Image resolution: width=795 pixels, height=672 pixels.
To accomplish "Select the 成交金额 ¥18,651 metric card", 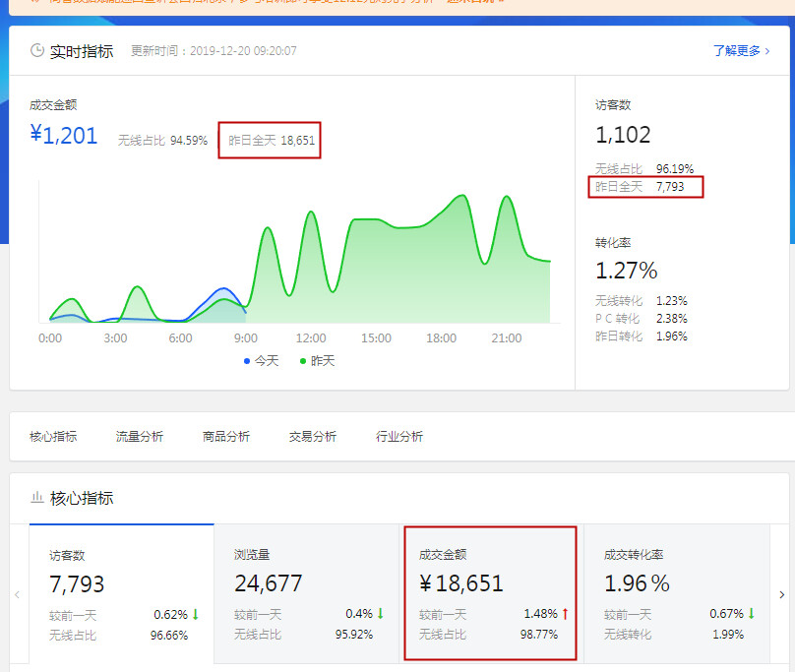I will (x=490, y=593).
